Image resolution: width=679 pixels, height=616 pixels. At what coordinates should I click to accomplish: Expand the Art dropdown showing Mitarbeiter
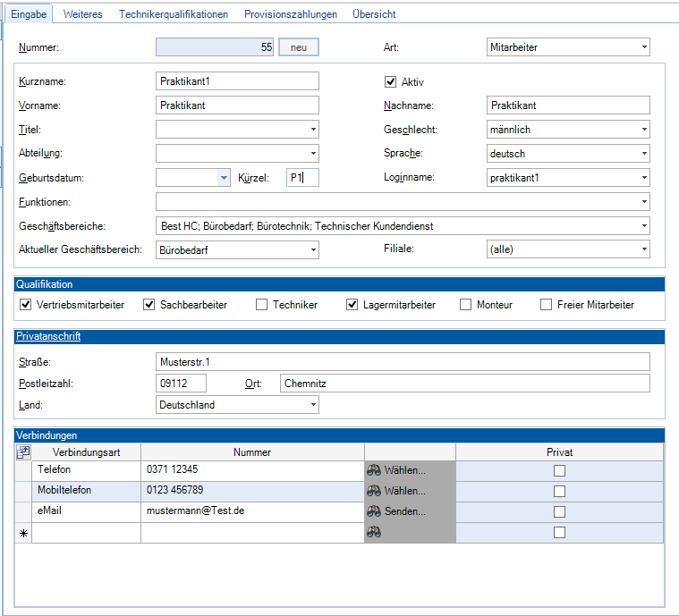click(643, 47)
